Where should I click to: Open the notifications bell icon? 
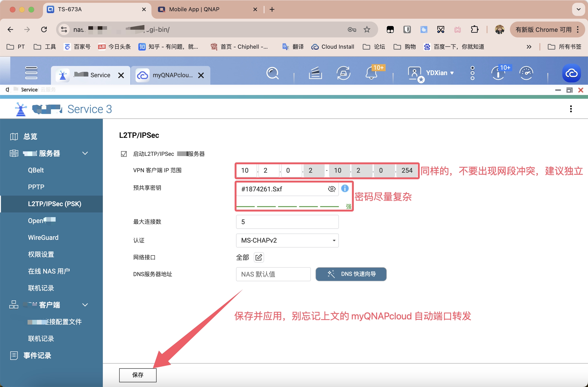(371, 73)
